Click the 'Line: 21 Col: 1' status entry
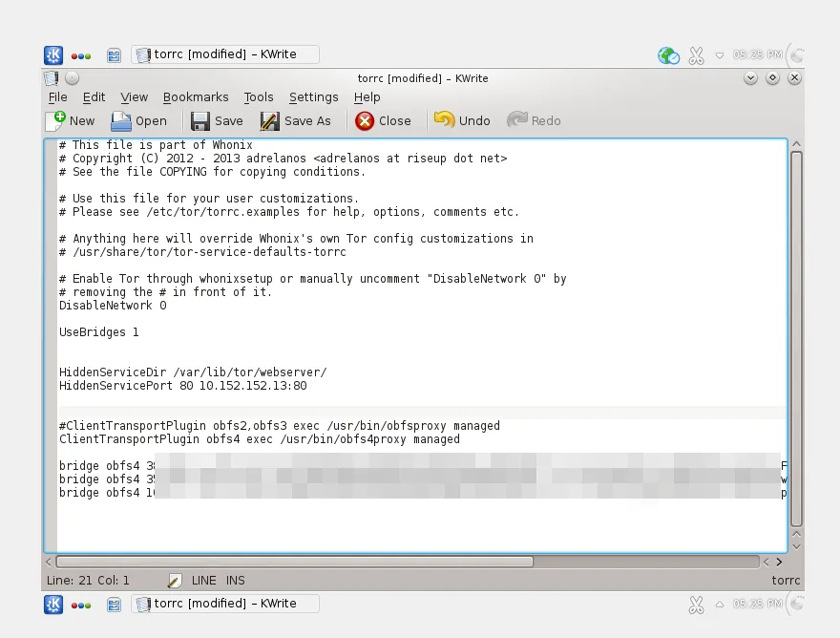This screenshot has width=840, height=638. 88,581
